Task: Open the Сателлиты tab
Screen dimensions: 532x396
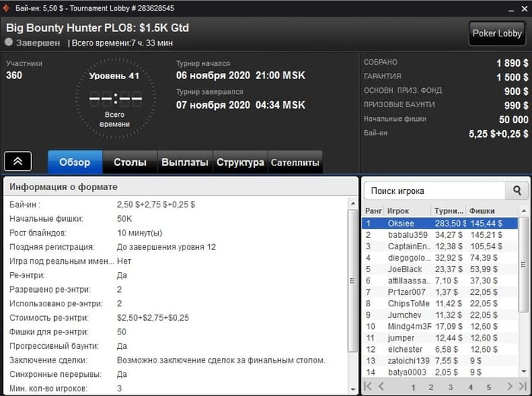Action: pos(295,162)
